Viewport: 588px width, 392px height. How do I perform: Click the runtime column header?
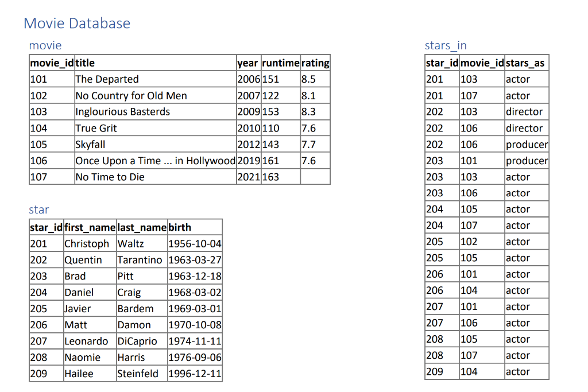(280, 63)
